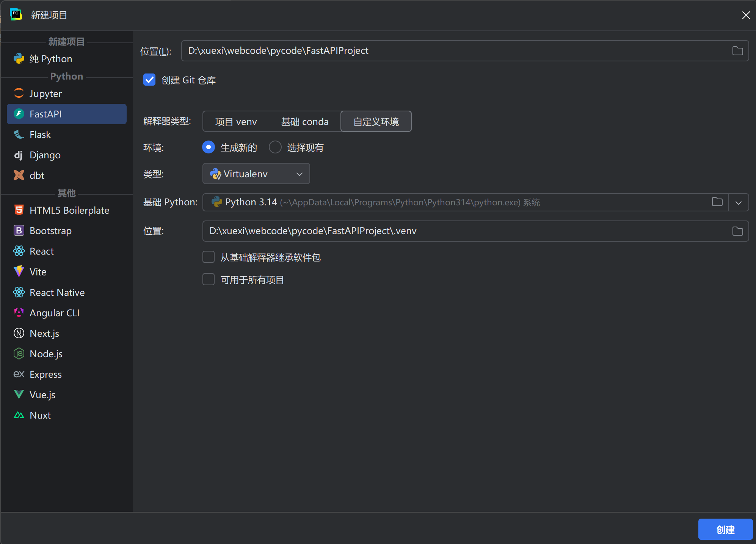Choose the Node.js hexagon icon

pos(19,353)
